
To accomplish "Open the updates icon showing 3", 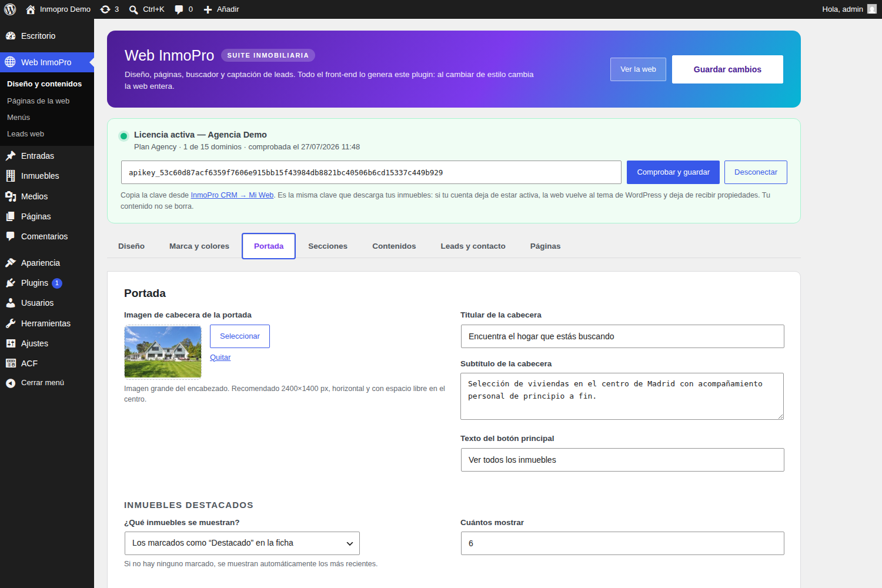I will click(105, 9).
